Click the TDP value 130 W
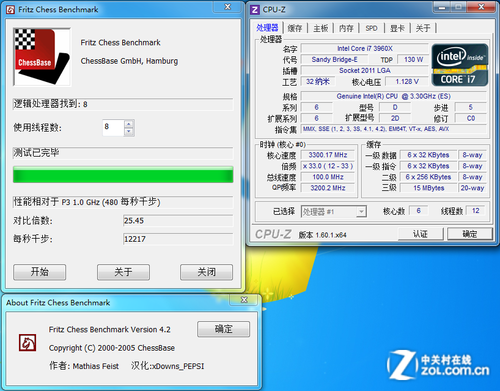The height and width of the screenshot is (391, 500). point(413,60)
